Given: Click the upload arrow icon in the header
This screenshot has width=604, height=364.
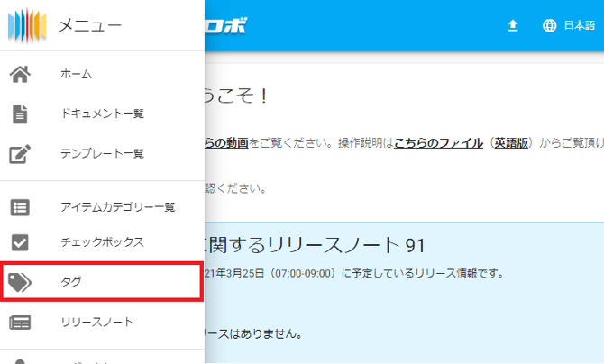Looking at the screenshot, I should [x=513, y=25].
